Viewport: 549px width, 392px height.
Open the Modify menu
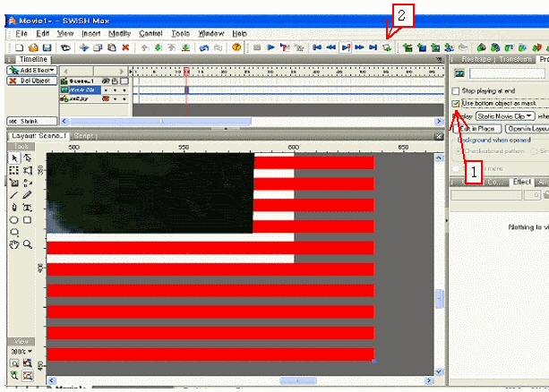pos(119,34)
